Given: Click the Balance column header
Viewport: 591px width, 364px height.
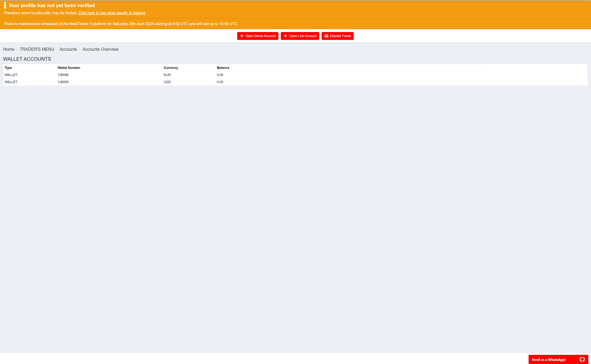Looking at the screenshot, I should (x=223, y=68).
